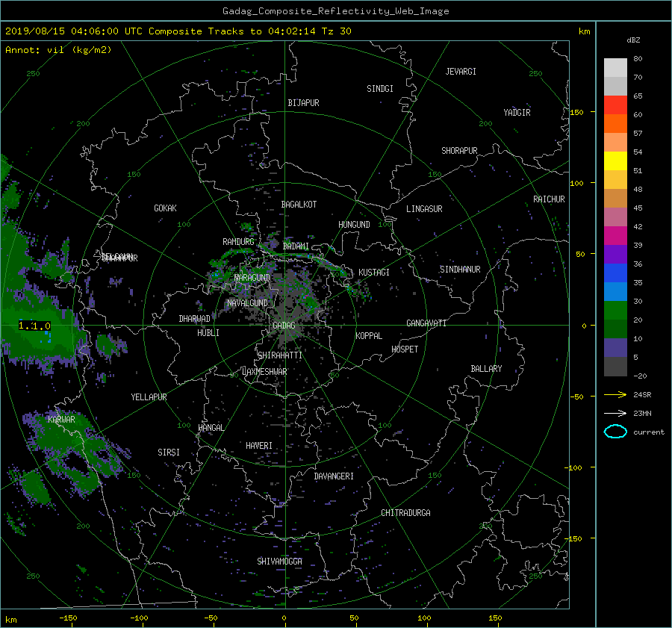The image size is (672, 628).
Task: Click the YELLAPUR city label
Action: [x=149, y=397]
